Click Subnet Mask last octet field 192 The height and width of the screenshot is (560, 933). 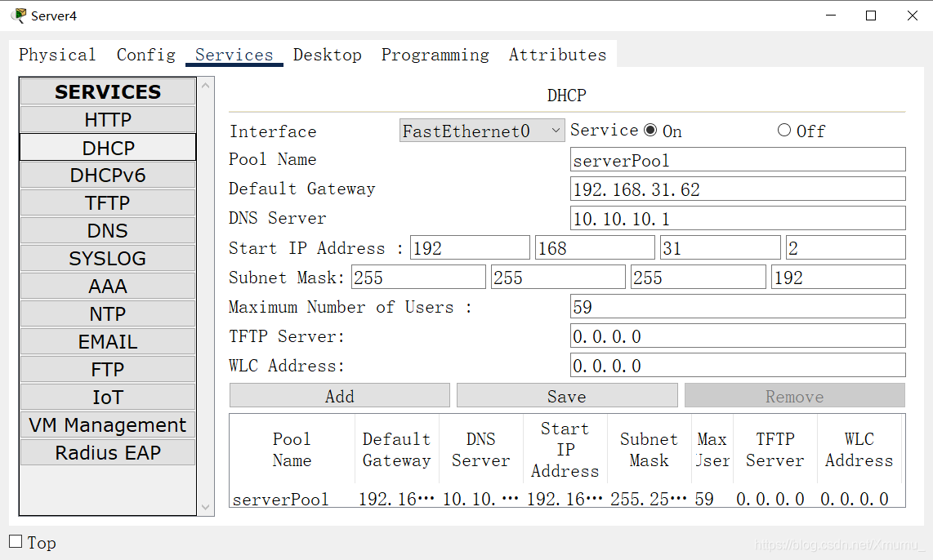[838, 278]
